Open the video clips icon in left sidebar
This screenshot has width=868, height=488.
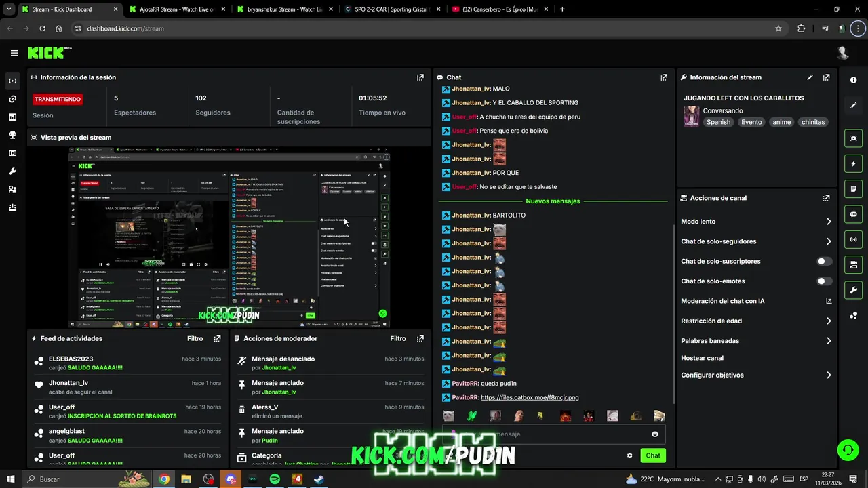pyautogui.click(x=12, y=153)
